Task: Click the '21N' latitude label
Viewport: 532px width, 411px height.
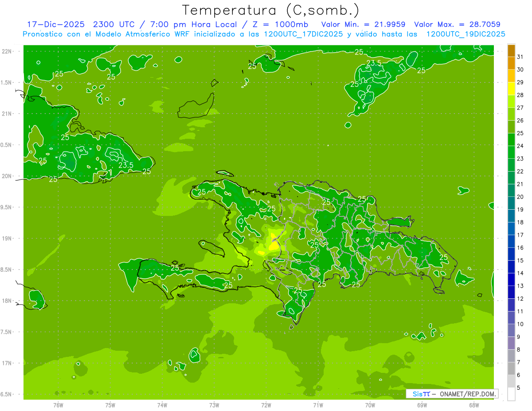Action: (7, 114)
